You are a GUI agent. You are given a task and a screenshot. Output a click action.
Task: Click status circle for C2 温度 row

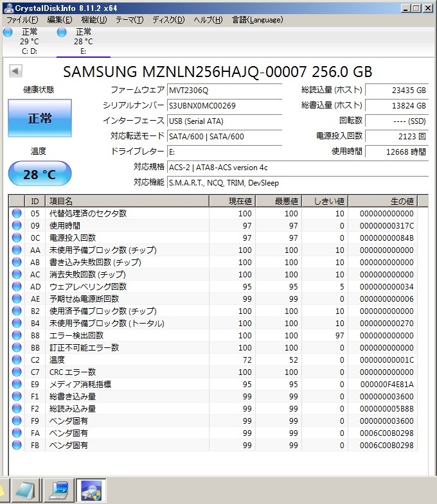pos(17,360)
